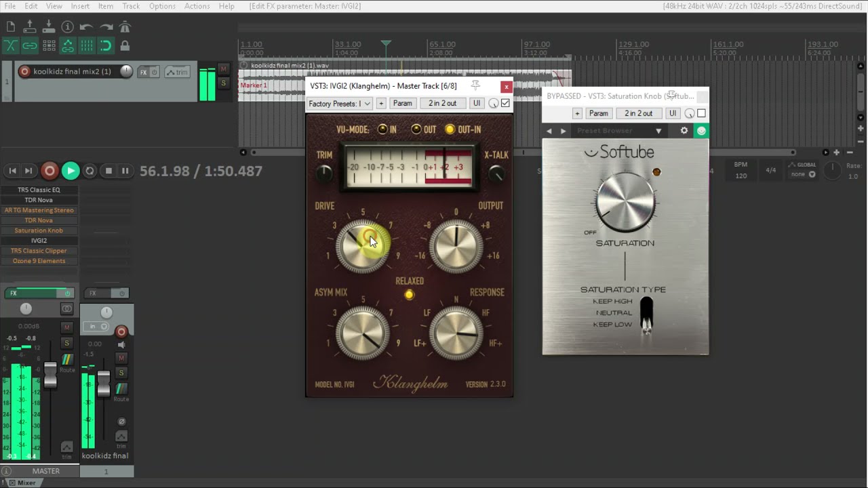Click 2 in 2 out in Saturation Knob window

click(x=639, y=114)
